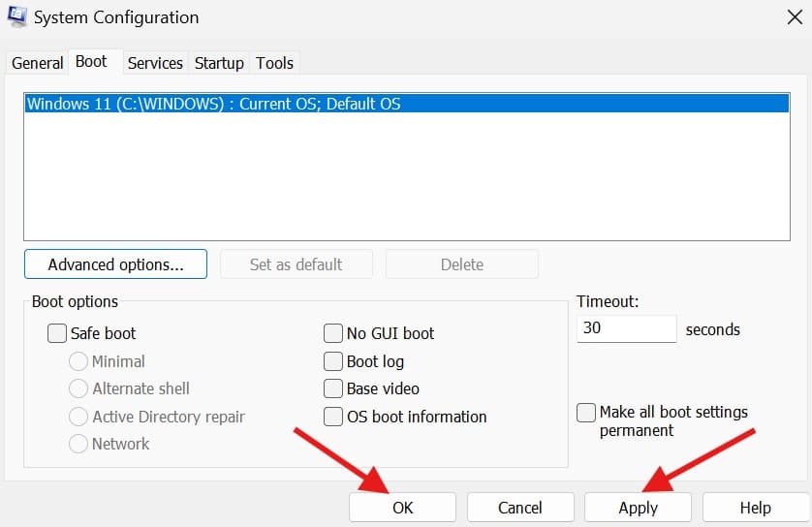Select the Minimal safe boot radio button
This screenshot has height=527, width=812.
point(78,361)
